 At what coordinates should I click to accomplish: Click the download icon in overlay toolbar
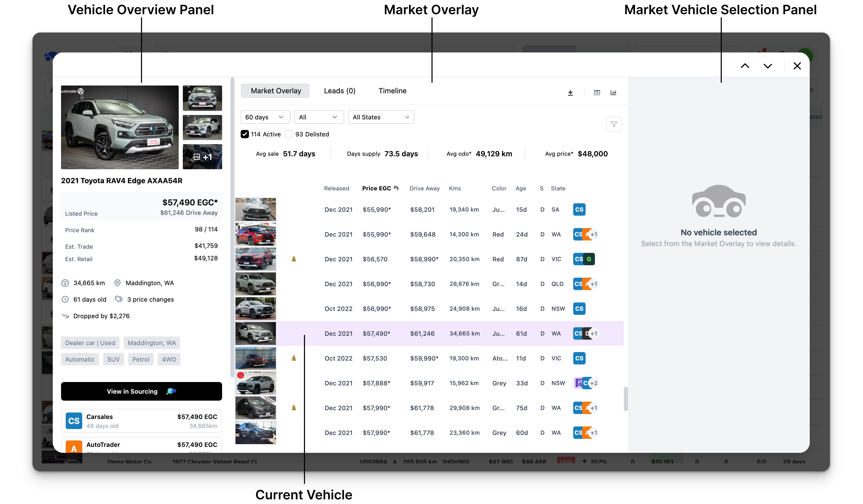570,93
